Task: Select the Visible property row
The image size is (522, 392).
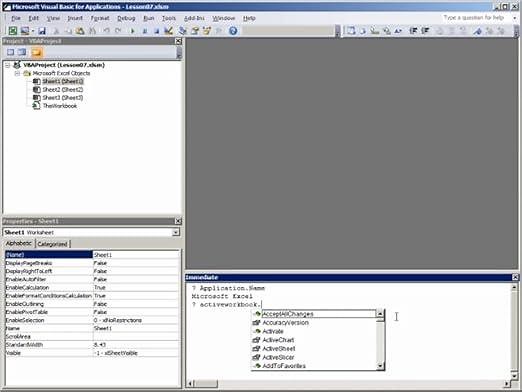Action: [92, 353]
